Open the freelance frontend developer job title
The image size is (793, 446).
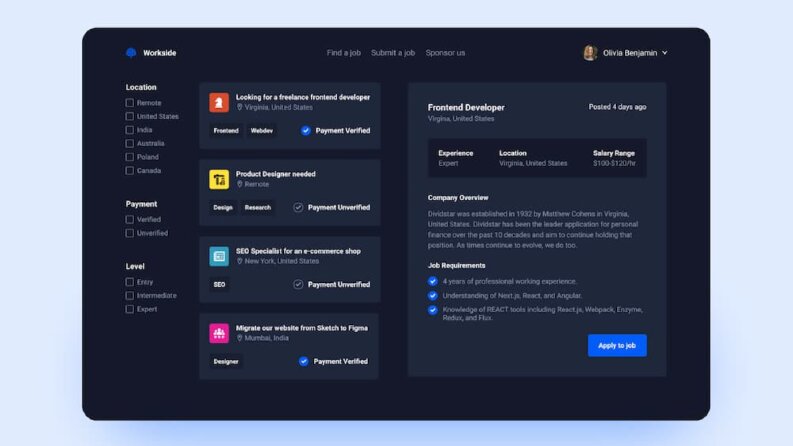[303, 97]
